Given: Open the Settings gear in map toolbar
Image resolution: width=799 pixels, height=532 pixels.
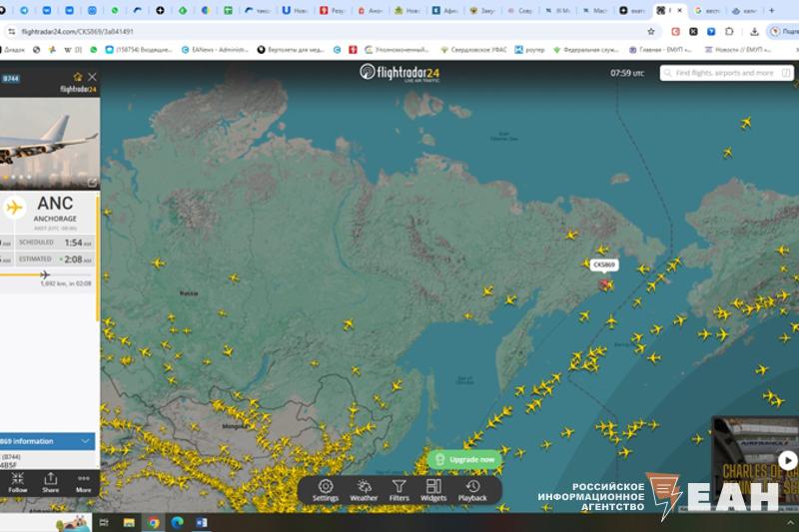Looking at the screenshot, I should click(326, 489).
